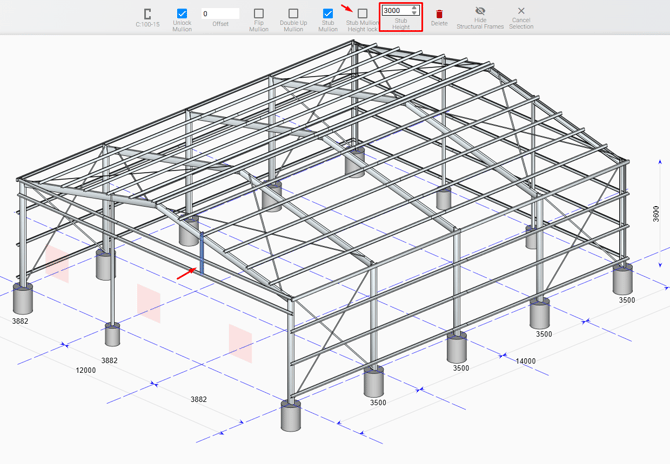Delete the selected mullion with trash icon
The height and width of the screenshot is (464, 670).
point(439,13)
